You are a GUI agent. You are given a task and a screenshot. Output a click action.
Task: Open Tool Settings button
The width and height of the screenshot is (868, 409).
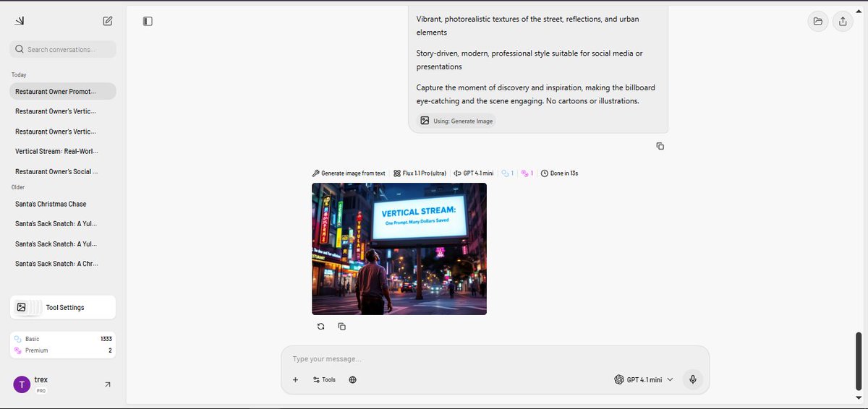[x=63, y=307]
